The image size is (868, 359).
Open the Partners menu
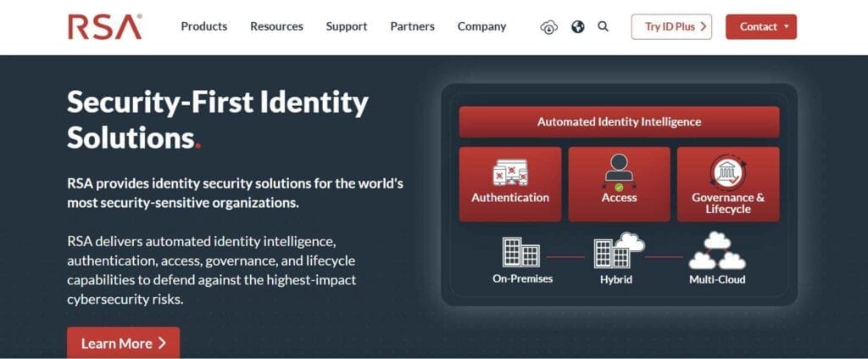pos(413,26)
